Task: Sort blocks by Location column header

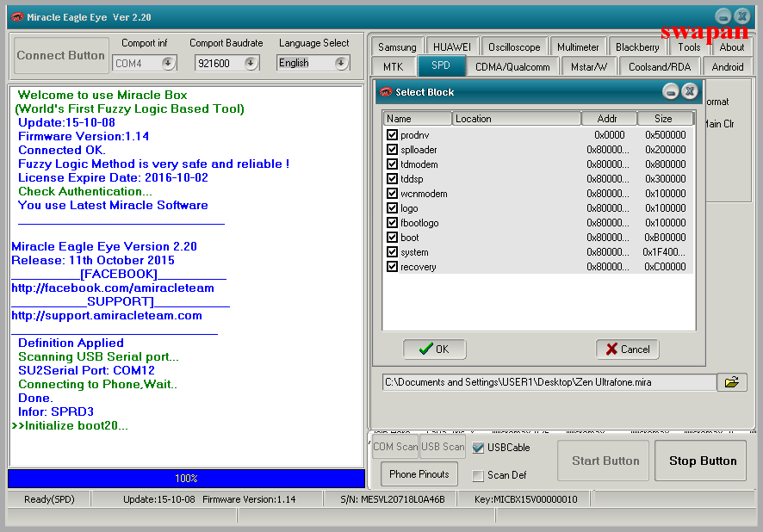Action: point(517,119)
